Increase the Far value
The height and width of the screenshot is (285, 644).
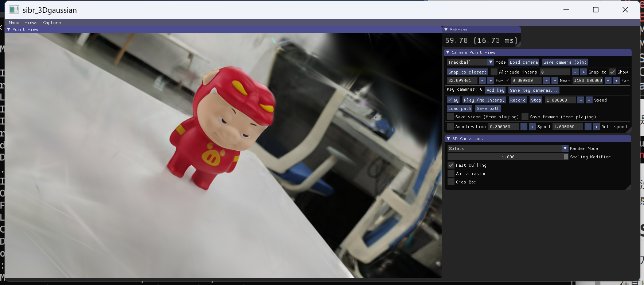point(616,80)
